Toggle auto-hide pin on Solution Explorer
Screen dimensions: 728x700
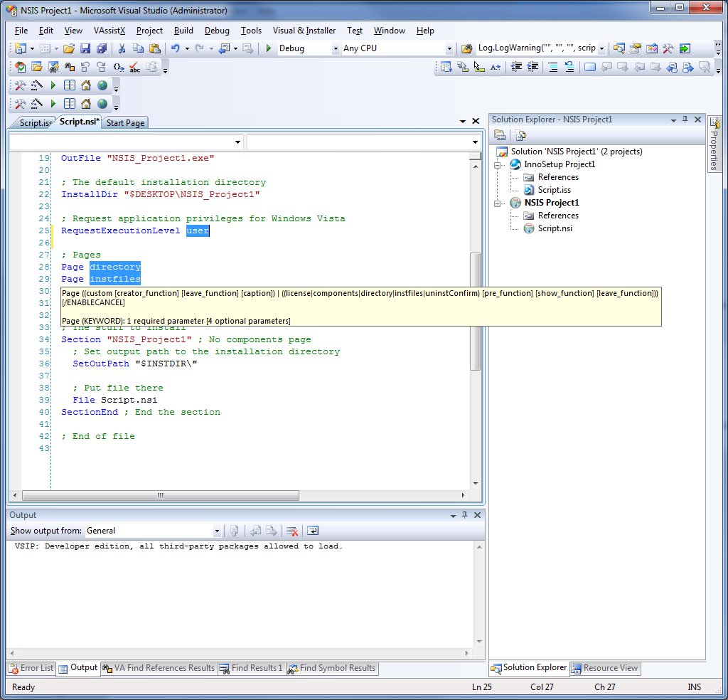pyautogui.click(x=685, y=120)
